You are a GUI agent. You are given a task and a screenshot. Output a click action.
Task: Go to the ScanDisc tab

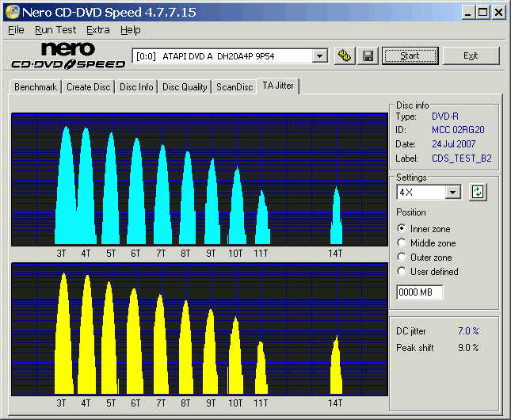(x=235, y=87)
